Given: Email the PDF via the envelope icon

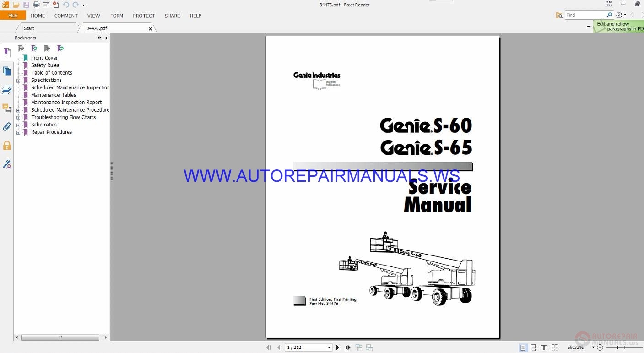Looking at the screenshot, I should point(46,5).
